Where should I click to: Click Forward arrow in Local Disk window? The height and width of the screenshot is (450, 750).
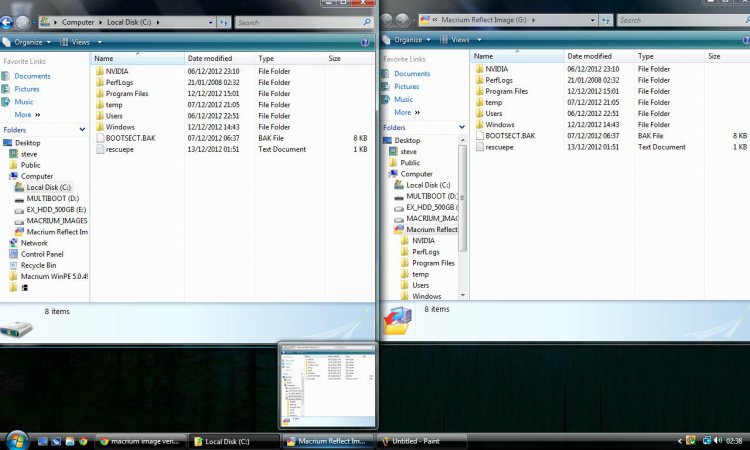point(22,22)
